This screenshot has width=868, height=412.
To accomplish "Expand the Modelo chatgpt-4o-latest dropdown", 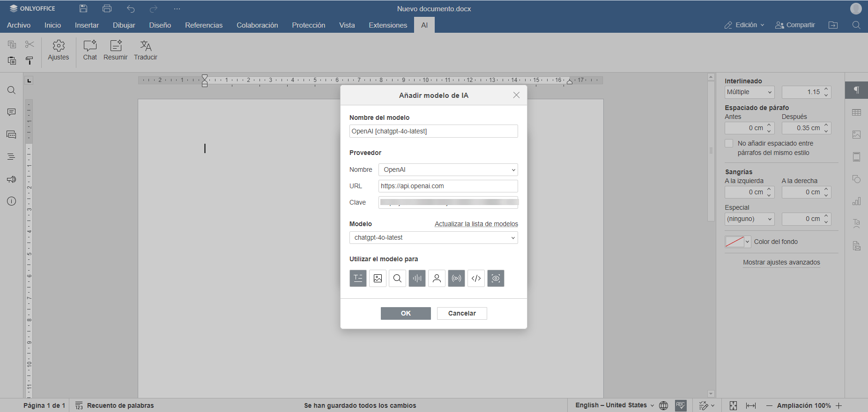I will [x=434, y=237].
